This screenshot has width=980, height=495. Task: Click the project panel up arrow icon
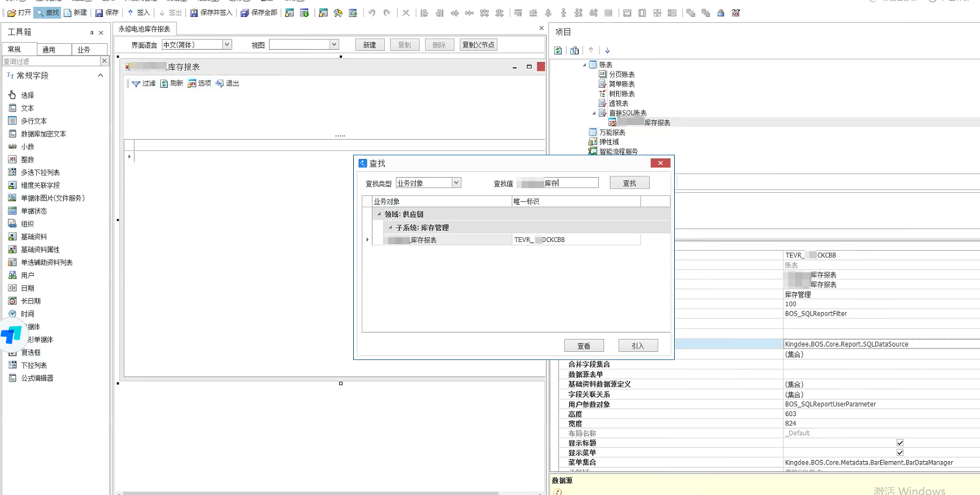click(x=591, y=50)
